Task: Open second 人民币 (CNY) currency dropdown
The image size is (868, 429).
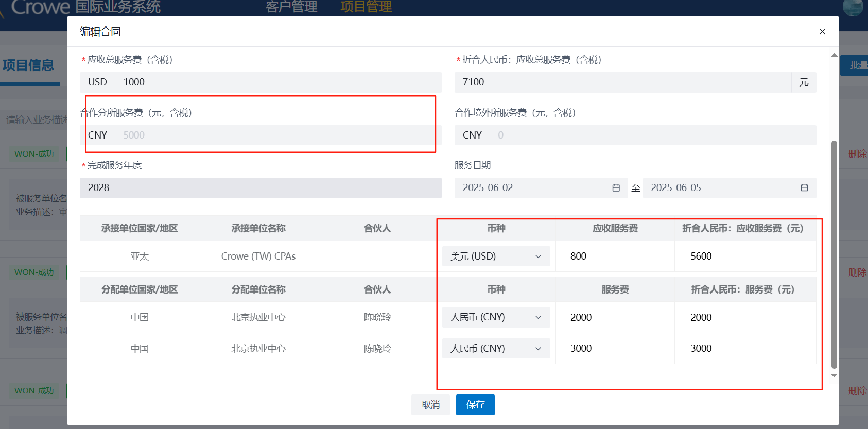Action: click(496, 349)
